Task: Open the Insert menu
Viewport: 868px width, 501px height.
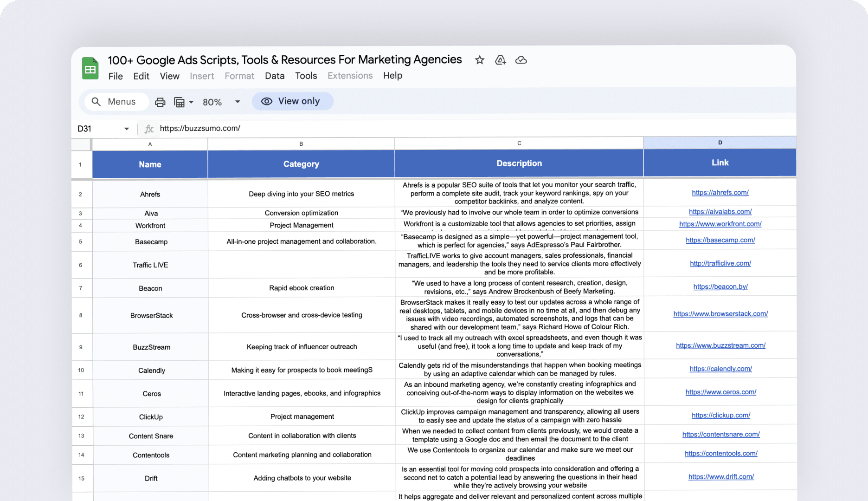Action: [x=202, y=76]
